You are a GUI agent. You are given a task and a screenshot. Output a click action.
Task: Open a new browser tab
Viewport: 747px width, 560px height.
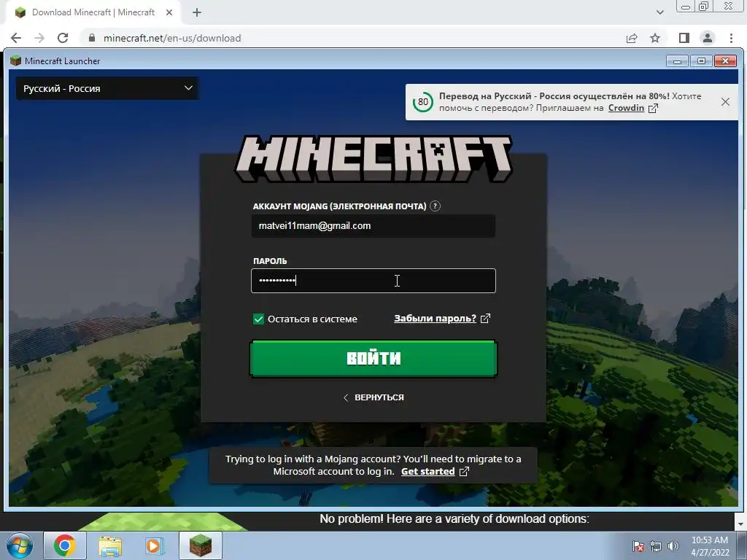tap(197, 12)
